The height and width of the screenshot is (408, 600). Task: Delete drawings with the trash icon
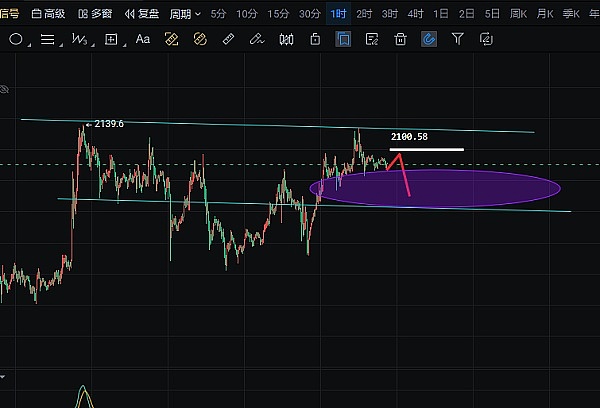pyautogui.click(x=400, y=39)
